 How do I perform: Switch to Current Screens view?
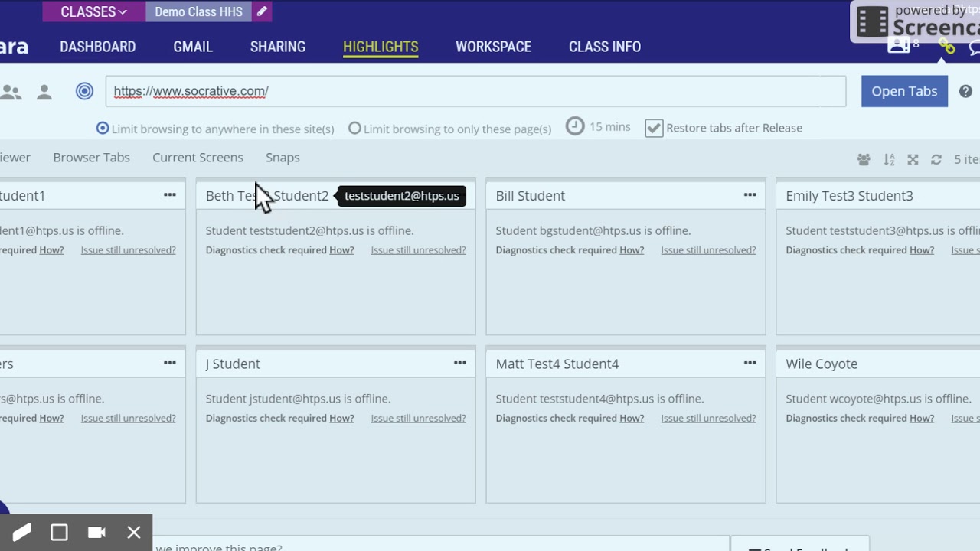[198, 158]
